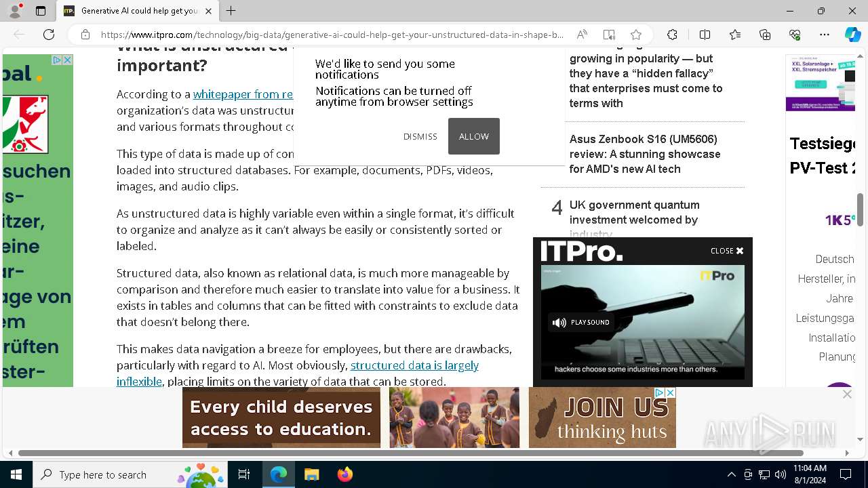This screenshot has height=488, width=868.
Task: Click the Testsieger PV-Test ad
Action: pyautogui.click(x=822, y=156)
